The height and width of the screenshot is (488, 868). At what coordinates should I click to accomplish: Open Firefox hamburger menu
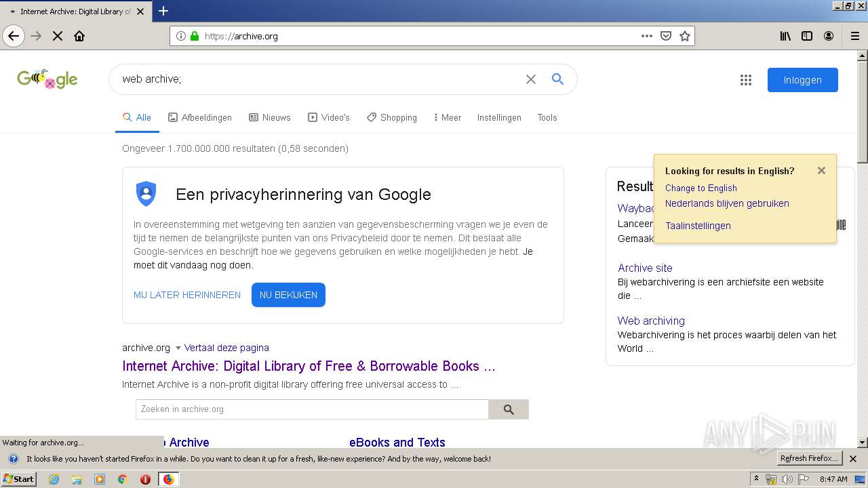pyautogui.click(x=855, y=36)
